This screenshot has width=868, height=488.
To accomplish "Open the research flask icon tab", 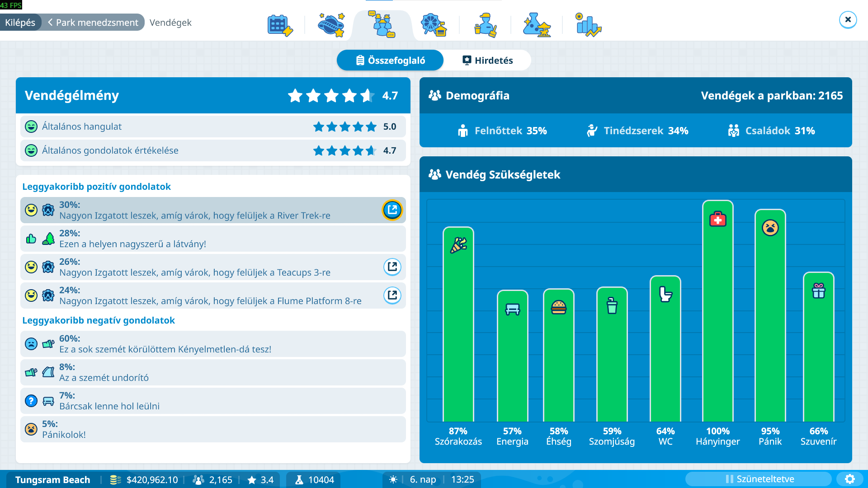I will [536, 25].
